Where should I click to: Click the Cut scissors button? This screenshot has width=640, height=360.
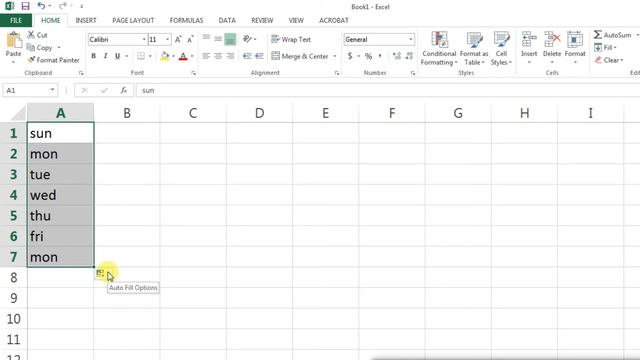pos(37,35)
